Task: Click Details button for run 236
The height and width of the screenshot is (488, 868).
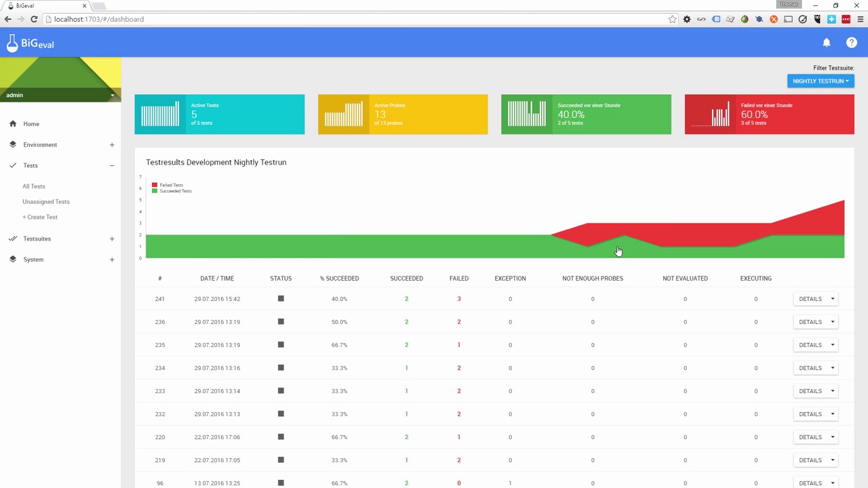Action: click(810, 322)
